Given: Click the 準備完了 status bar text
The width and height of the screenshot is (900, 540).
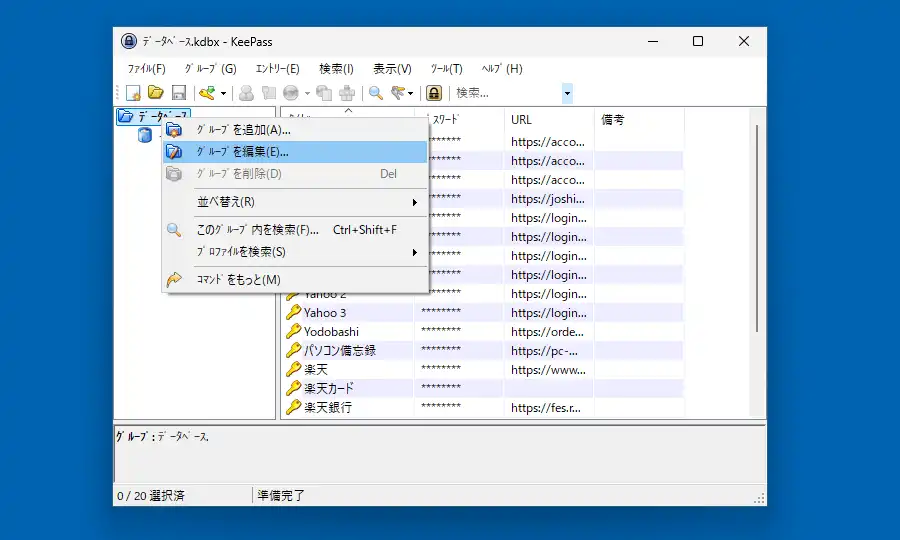Looking at the screenshot, I should point(281,496).
